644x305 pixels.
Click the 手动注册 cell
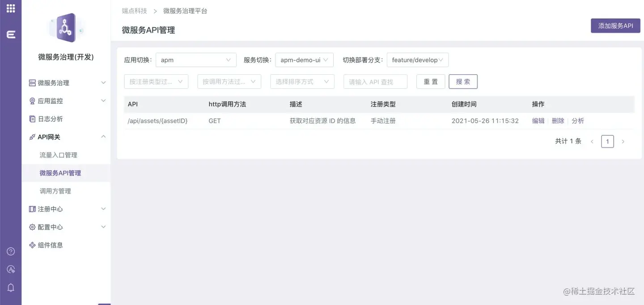point(383,121)
